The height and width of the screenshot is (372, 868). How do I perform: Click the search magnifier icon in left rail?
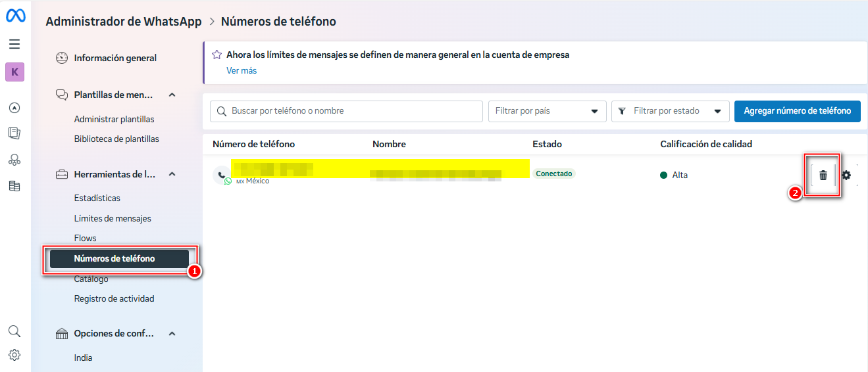pos(14,331)
